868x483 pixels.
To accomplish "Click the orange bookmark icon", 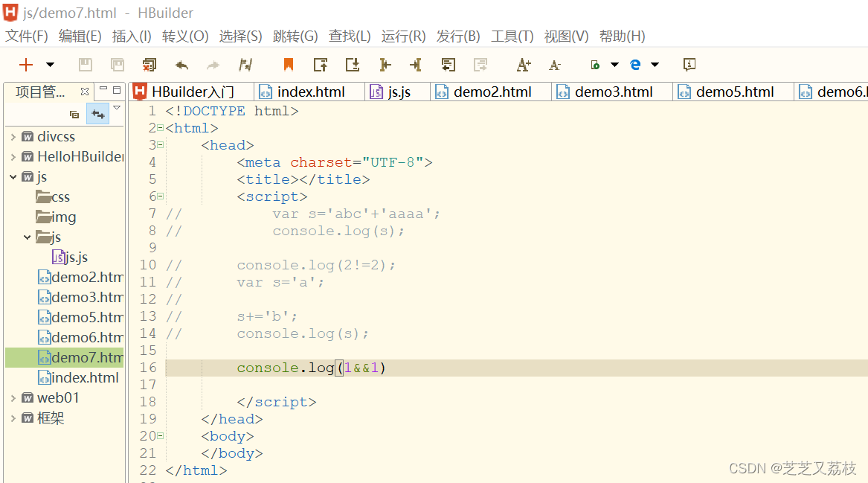I will coord(289,65).
